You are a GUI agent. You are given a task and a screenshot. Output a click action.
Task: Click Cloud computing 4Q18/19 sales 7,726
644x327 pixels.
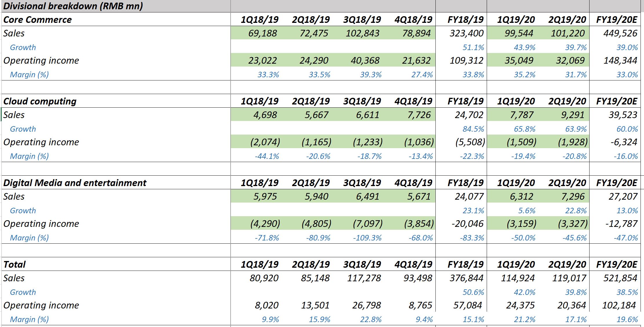click(419, 115)
